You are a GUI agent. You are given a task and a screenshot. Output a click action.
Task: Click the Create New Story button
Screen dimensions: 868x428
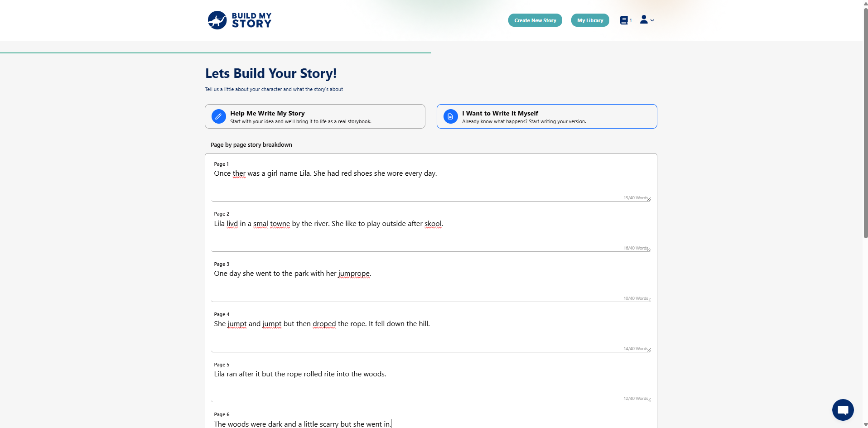click(535, 20)
